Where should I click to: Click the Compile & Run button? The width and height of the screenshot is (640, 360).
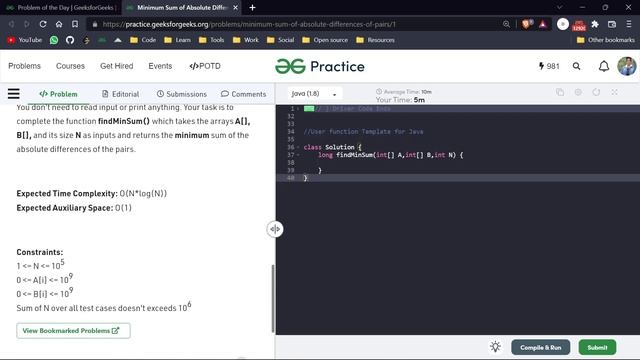(540, 347)
